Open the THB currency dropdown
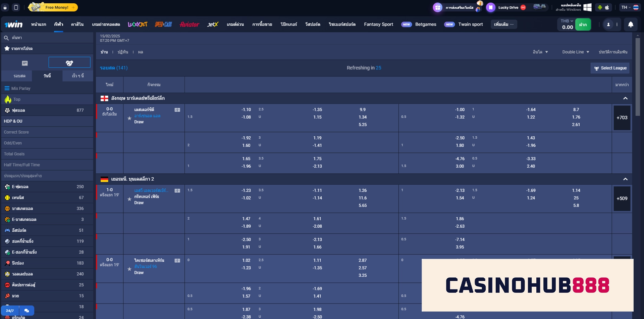Viewport: 644px width, 319px height. tap(567, 21)
